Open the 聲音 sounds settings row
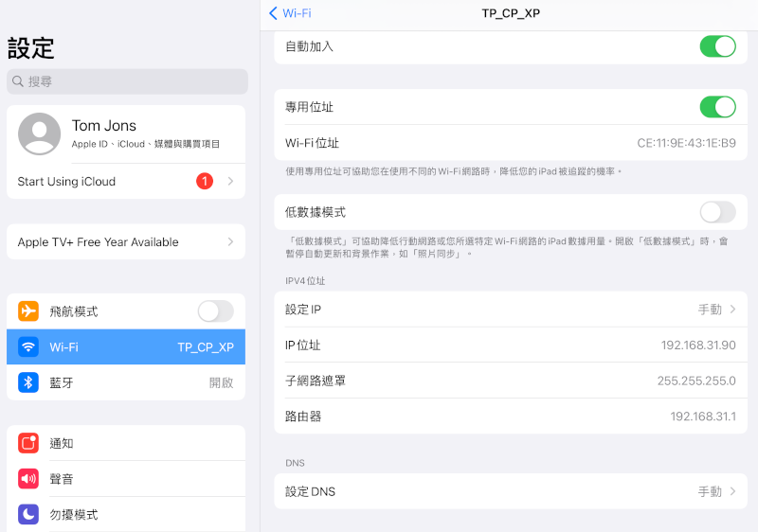This screenshot has height=532, width=758. pyautogui.click(x=126, y=478)
